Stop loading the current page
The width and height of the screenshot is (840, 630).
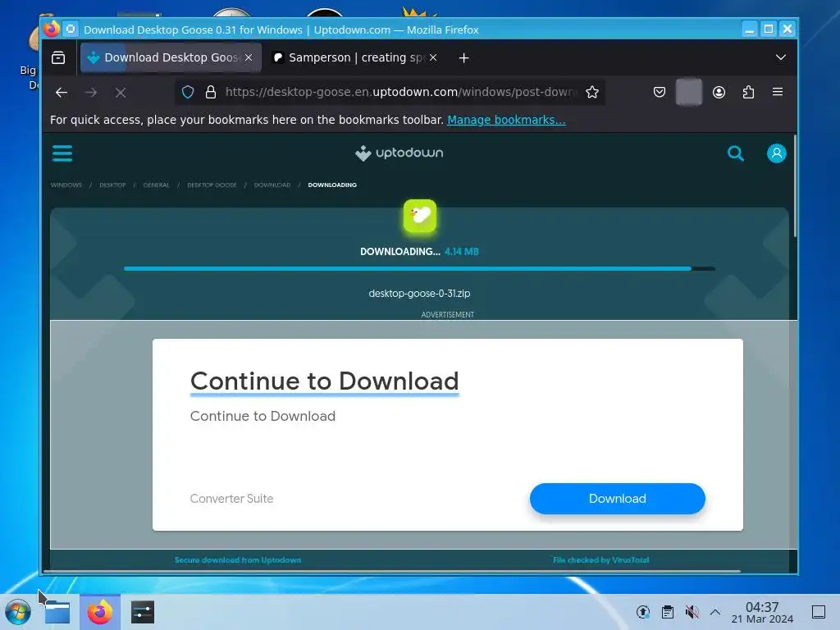121,93
